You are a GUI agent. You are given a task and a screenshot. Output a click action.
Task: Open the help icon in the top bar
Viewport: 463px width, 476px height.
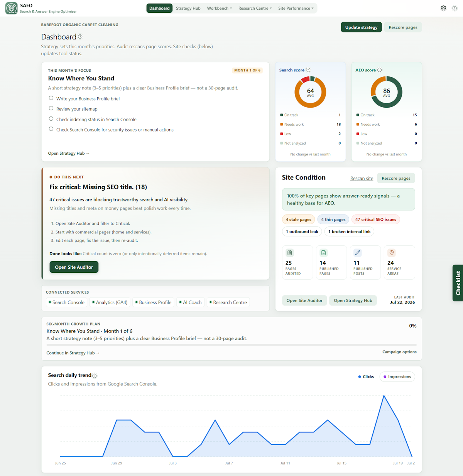[x=455, y=8]
